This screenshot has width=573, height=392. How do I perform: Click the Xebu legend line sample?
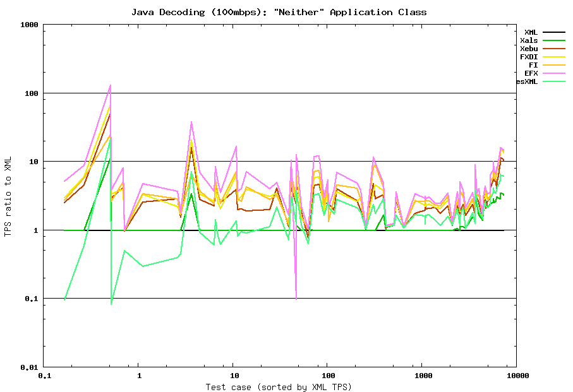pos(554,49)
